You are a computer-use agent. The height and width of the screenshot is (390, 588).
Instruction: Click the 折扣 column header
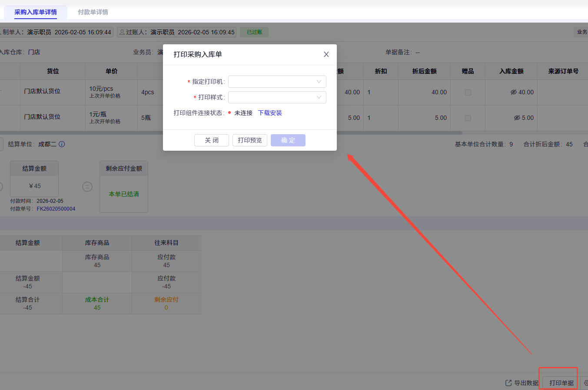click(x=381, y=71)
